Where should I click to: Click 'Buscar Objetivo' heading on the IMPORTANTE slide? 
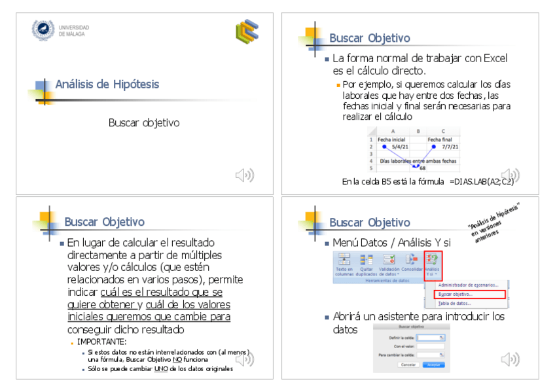pyautogui.click(x=105, y=222)
